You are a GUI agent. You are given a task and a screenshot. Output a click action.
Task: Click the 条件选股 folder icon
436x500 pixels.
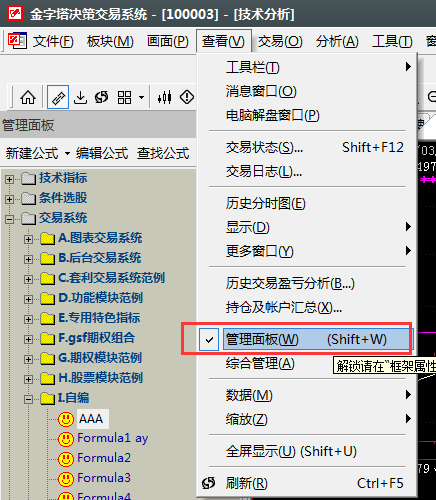(x=28, y=199)
